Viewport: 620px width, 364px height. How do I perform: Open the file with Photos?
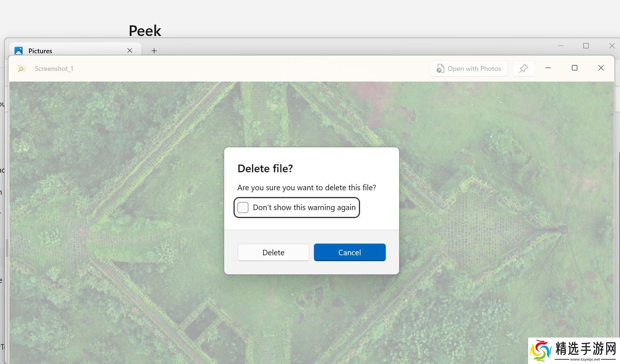point(469,69)
